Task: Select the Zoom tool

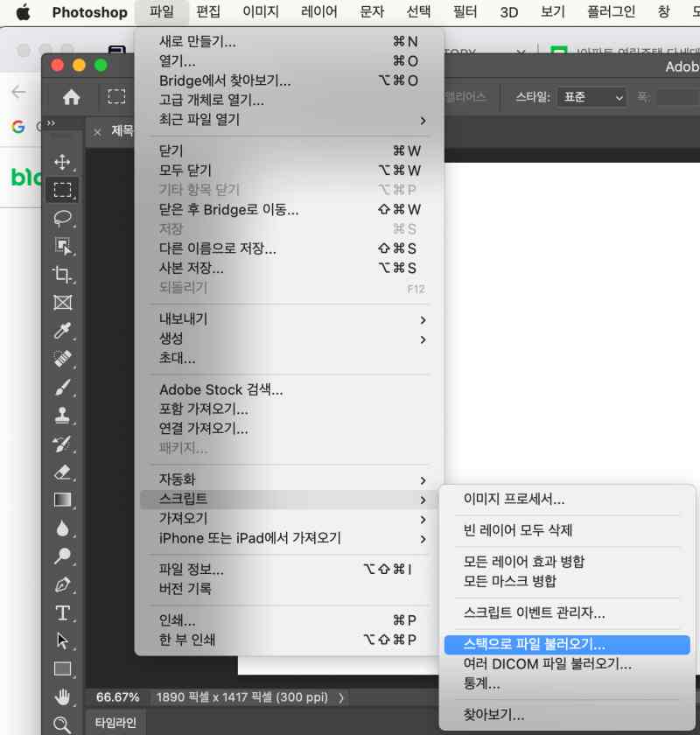Action: [x=62, y=724]
